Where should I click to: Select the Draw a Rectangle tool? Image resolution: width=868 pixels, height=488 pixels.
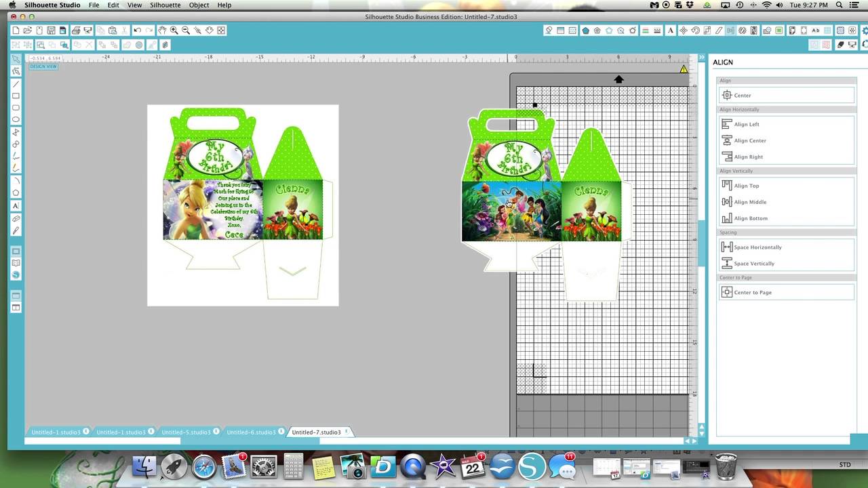[x=16, y=96]
